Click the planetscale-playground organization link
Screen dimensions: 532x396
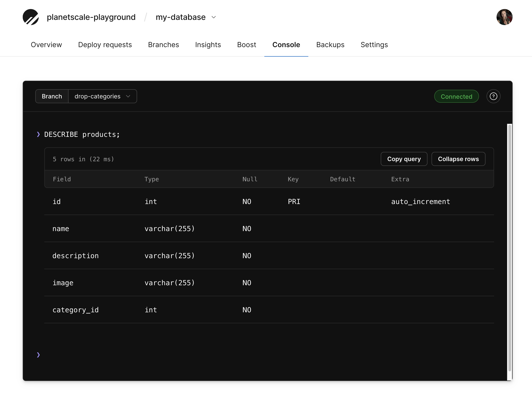[x=91, y=17]
